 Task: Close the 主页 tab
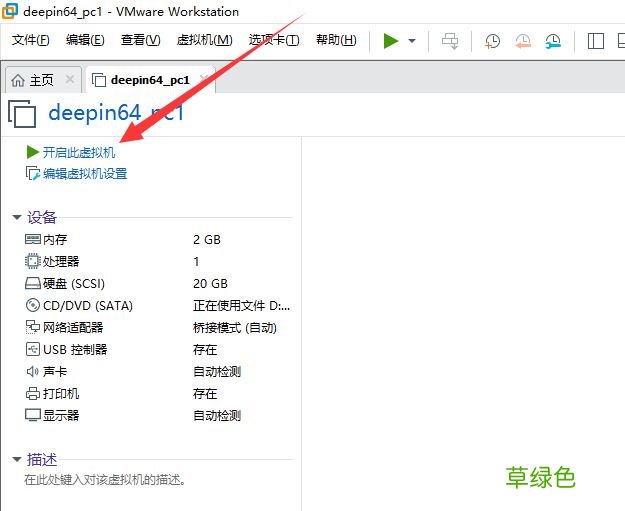click(70, 79)
